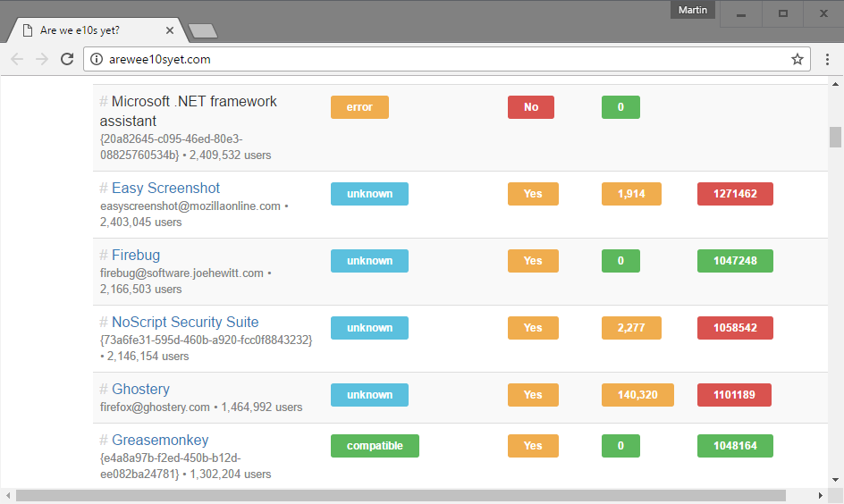The height and width of the screenshot is (504, 844).
Task: Click the # anchor beside Ghostery
Action: [x=104, y=389]
